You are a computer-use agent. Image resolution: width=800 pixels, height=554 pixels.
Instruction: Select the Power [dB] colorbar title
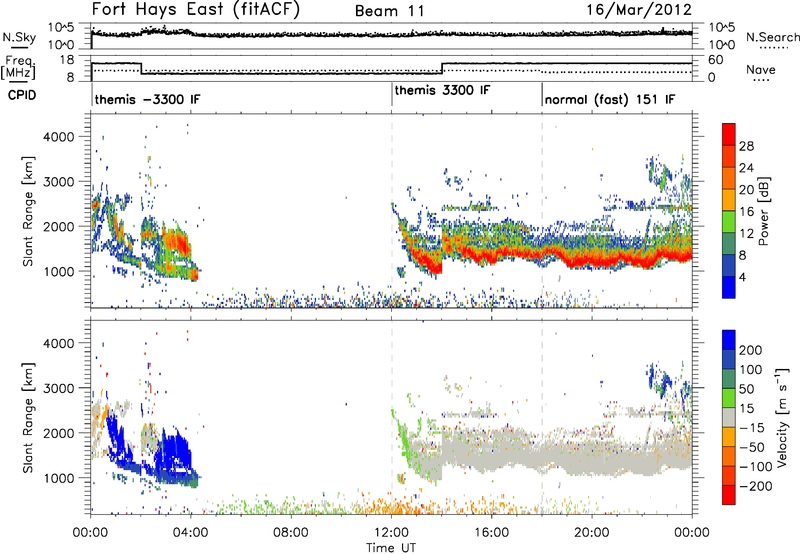[763, 211]
